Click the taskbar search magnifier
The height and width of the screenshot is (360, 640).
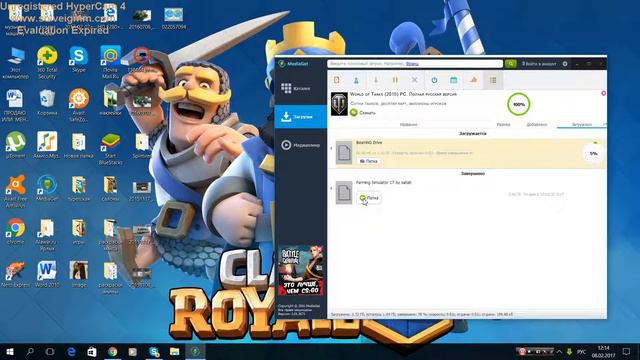pyautogui.click(x=30, y=351)
